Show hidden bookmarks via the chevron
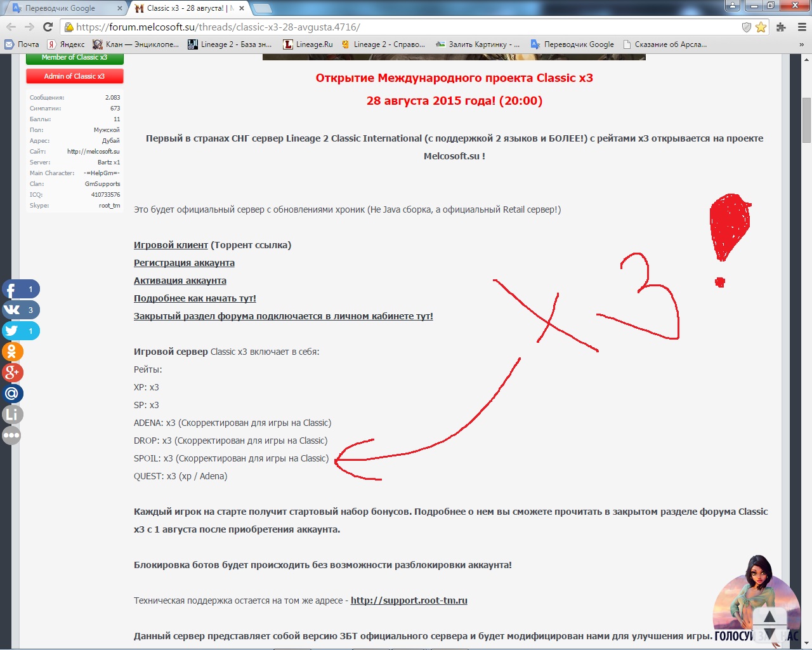The image size is (812, 650). click(x=801, y=44)
